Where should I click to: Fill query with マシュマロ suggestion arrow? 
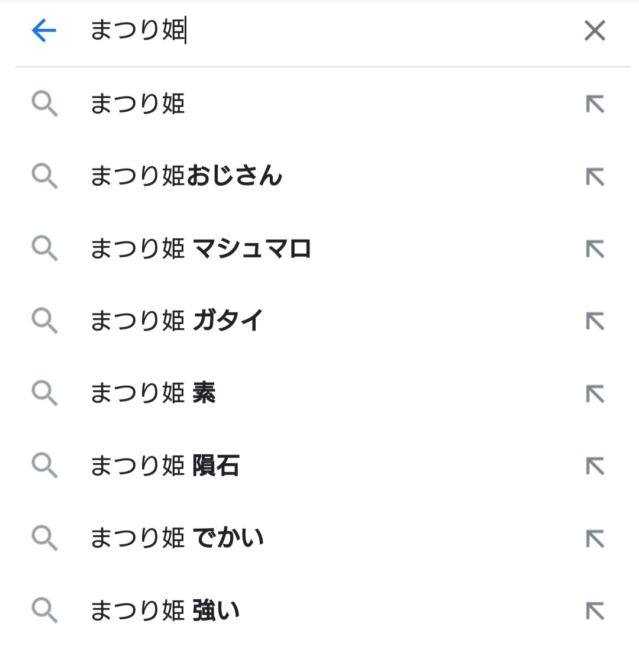(595, 249)
